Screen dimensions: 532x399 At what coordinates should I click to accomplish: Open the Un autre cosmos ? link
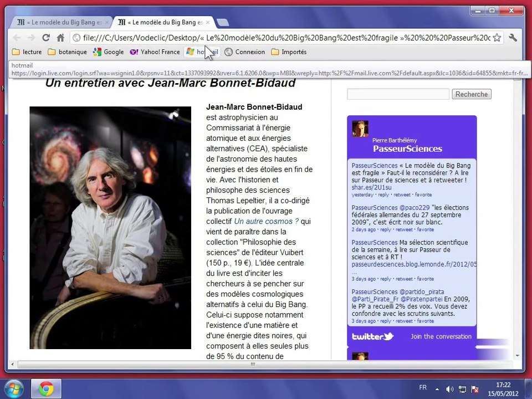pyautogui.click(x=267, y=221)
